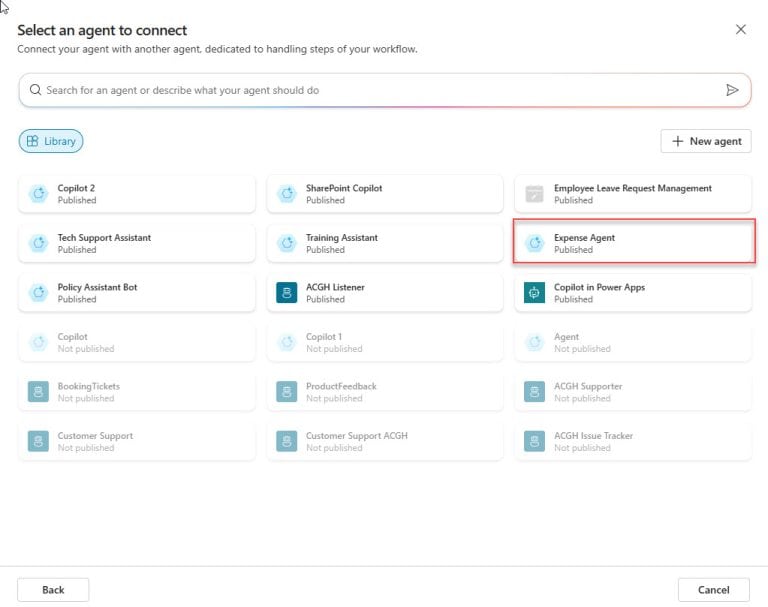Click the magnifier search icon
The width and height of the screenshot is (768, 607).
(x=36, y=90)
